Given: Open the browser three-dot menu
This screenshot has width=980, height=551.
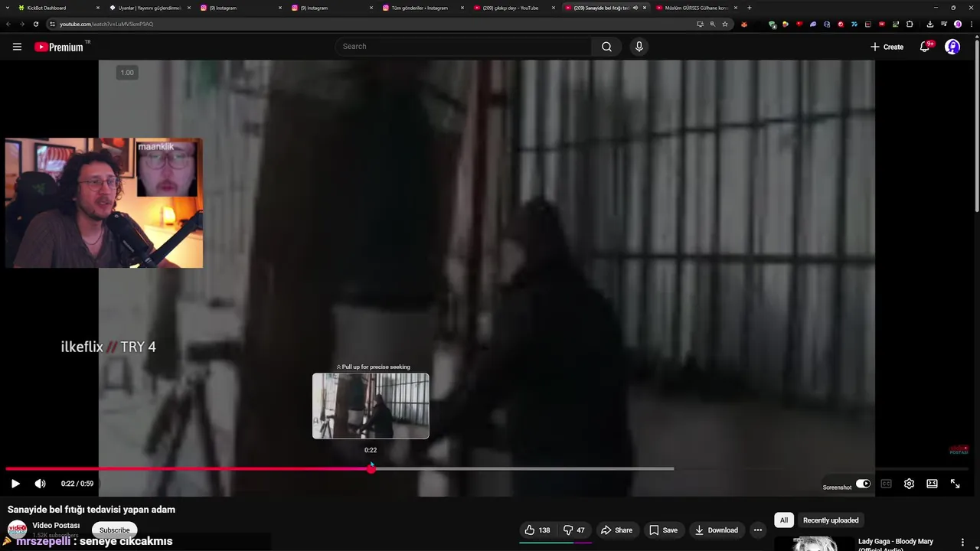Looking at the screenshot, I should (x=971, y=24).
